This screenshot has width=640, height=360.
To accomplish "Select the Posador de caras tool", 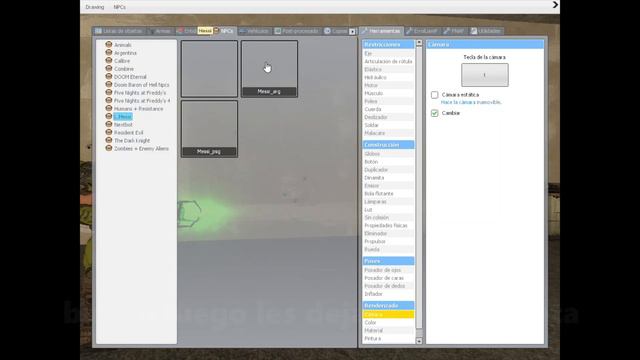I will click(x=388, y=278).
